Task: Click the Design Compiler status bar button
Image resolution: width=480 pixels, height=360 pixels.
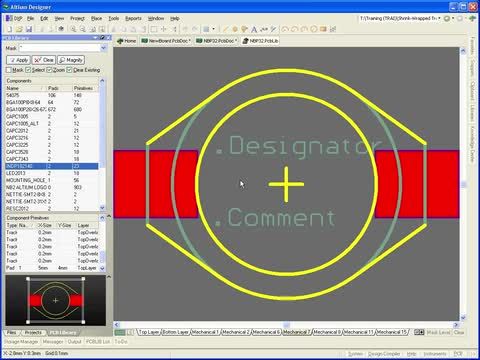Action: 384,354
